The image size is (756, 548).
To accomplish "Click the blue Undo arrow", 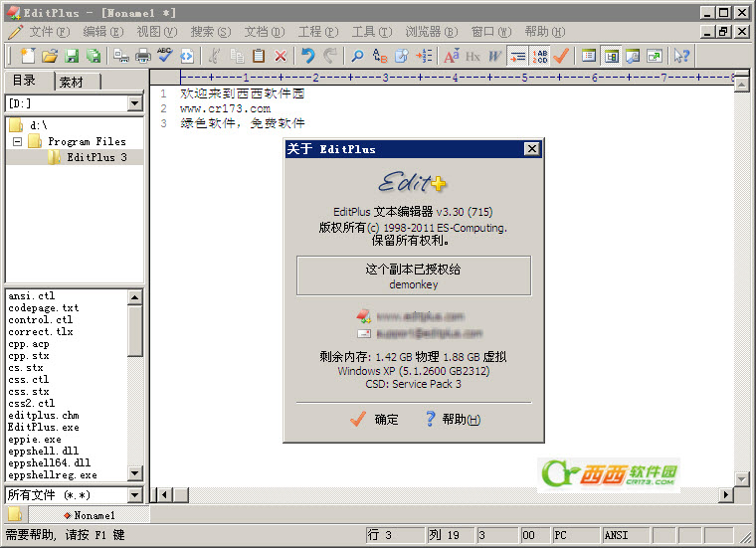I will click(x=308, y=56).
